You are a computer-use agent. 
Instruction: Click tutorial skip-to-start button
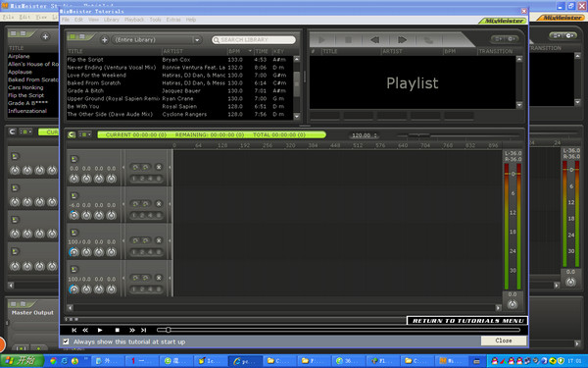point(74,330)
